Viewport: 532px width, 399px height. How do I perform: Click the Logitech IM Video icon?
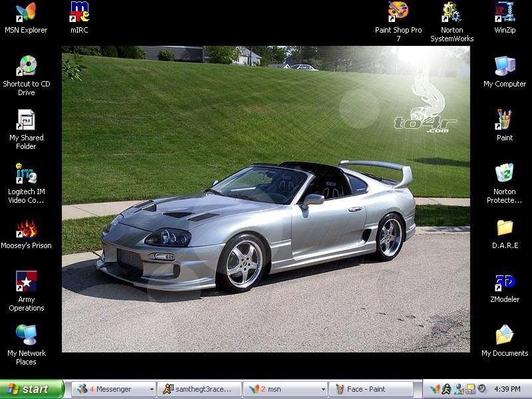click(x=26, y=174)
